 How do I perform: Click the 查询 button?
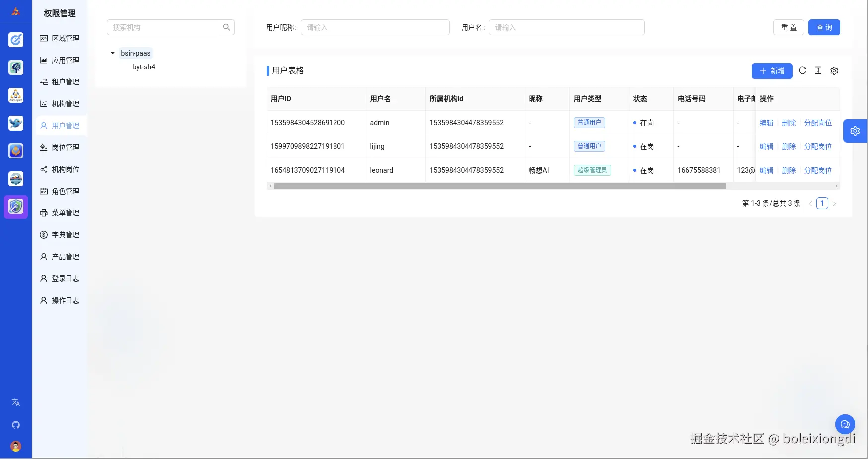click(x=824, y=27)
